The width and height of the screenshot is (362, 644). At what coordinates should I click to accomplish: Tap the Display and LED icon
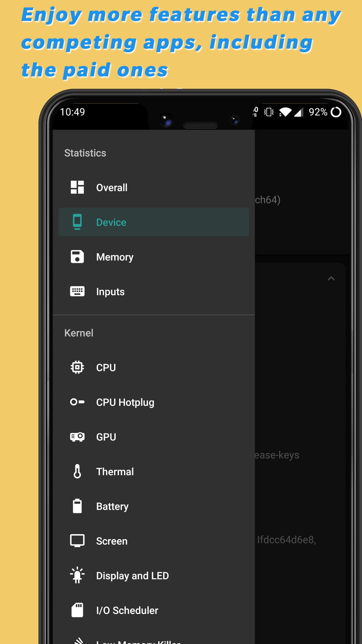pyautogui.click(x=77, y=575)
